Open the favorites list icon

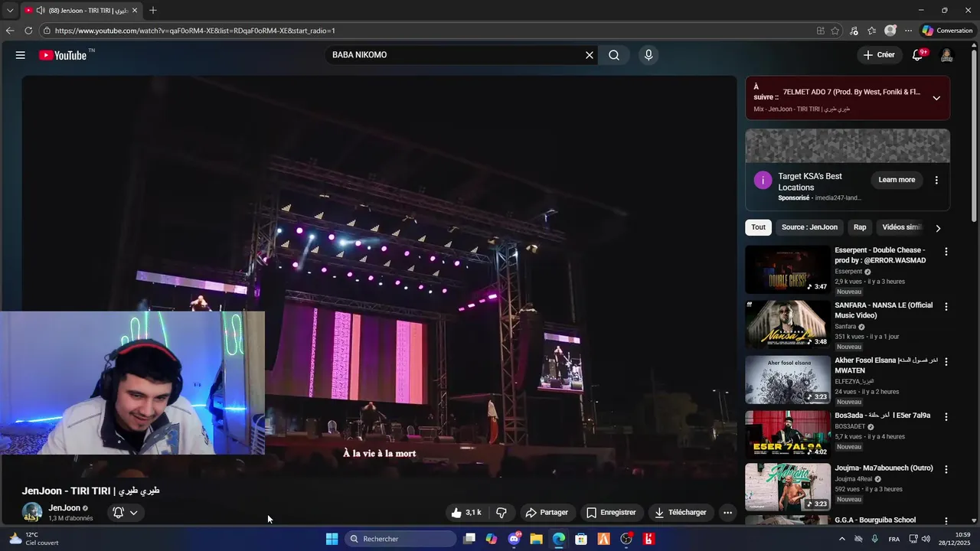click(872, 31)
